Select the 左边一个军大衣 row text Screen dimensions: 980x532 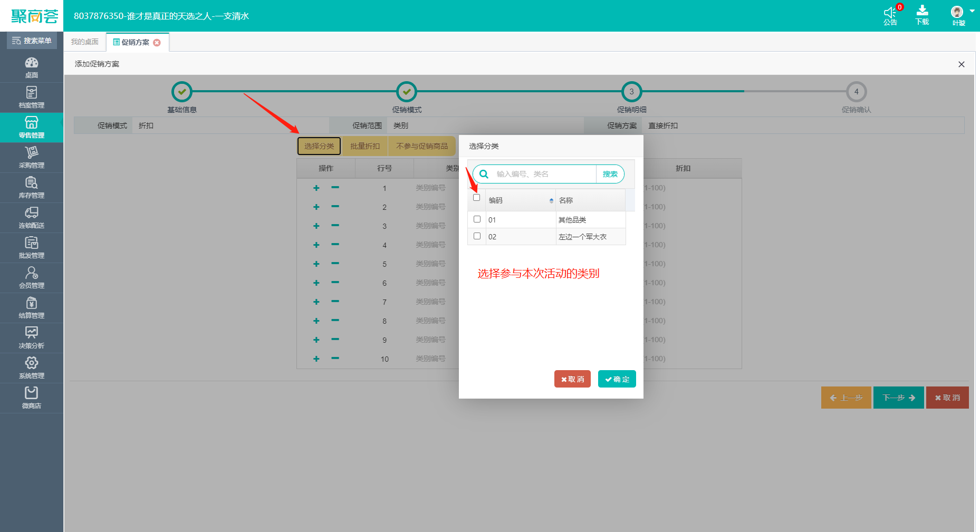583,237
